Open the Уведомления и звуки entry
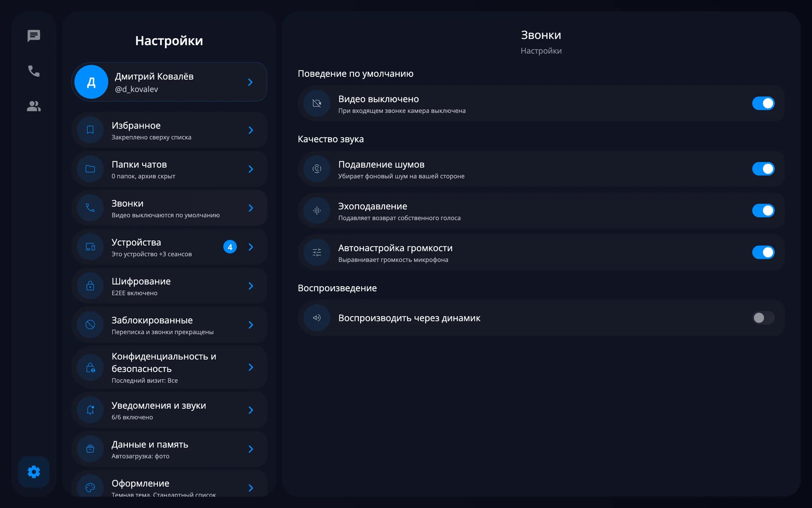 169,410
